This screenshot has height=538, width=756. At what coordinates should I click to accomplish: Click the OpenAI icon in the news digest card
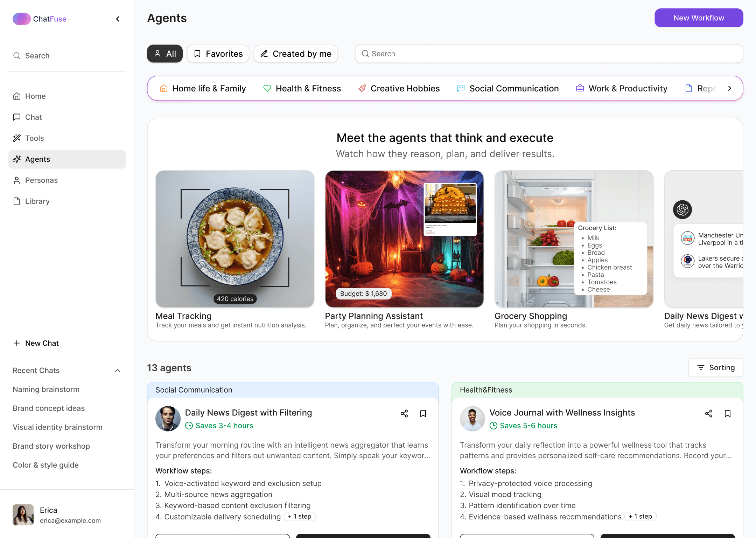pos(682,209)
